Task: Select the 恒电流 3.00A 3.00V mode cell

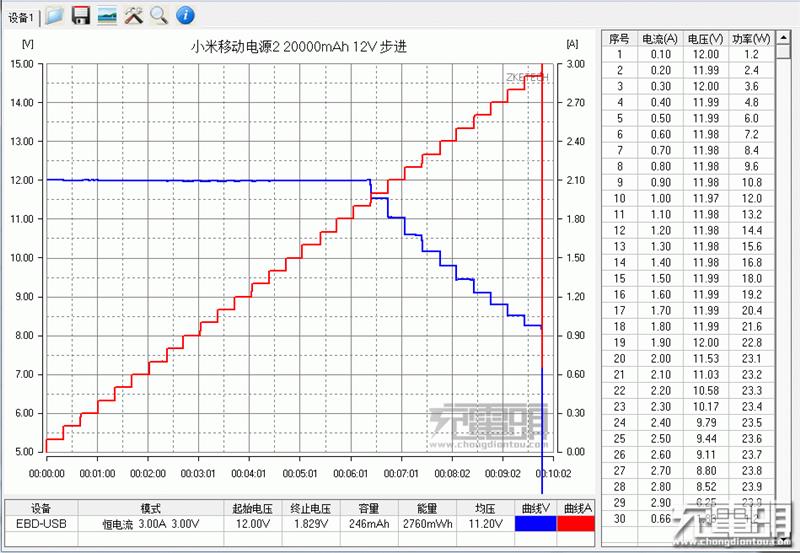Action: tap(151, 524)
